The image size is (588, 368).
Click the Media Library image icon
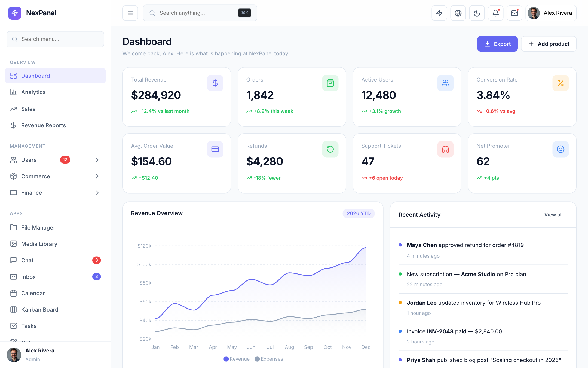point(13,244)
